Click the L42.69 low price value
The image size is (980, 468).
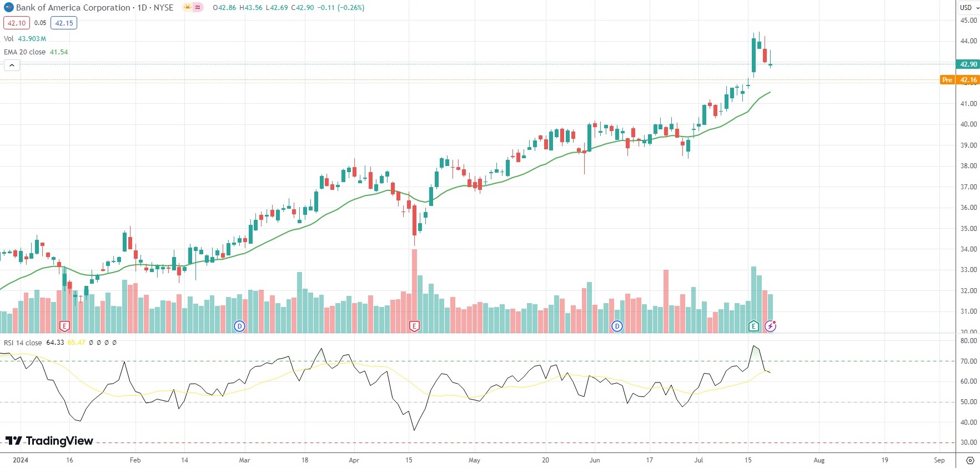pyautogui.click(x=277, y=8)
